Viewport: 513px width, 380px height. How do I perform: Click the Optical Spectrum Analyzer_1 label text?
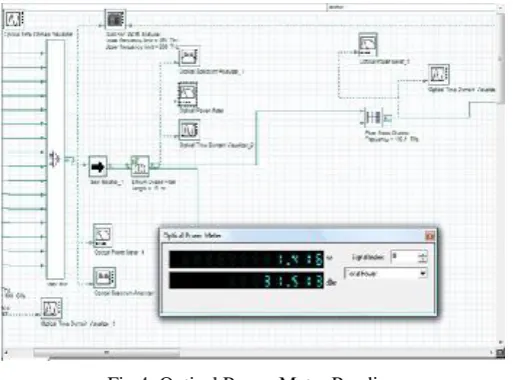(212, 72)
